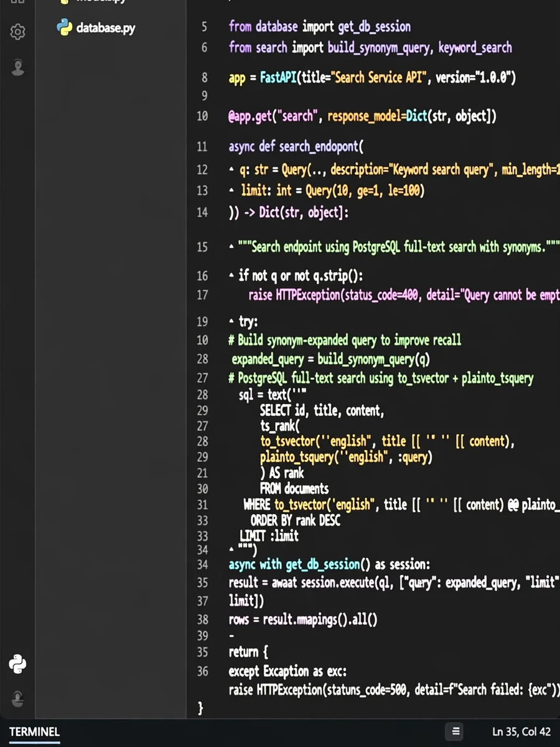Click 'app = FastAPI' line of code
The height and width of the screenshot is (747, 560).
coord(372,78)
